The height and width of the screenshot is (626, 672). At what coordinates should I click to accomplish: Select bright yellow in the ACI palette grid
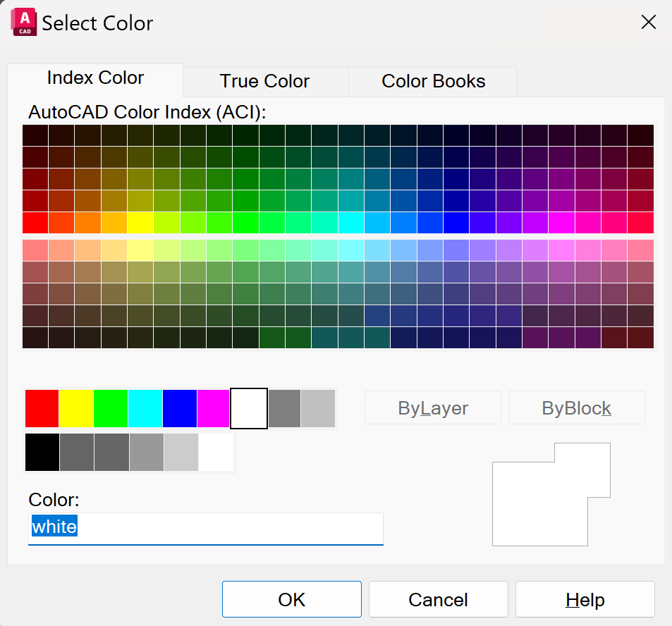140,223
